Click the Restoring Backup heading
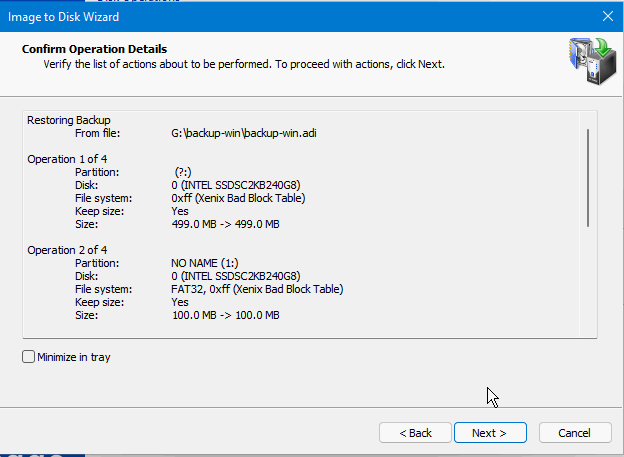 pyautogui.click(x=69, y=120)
